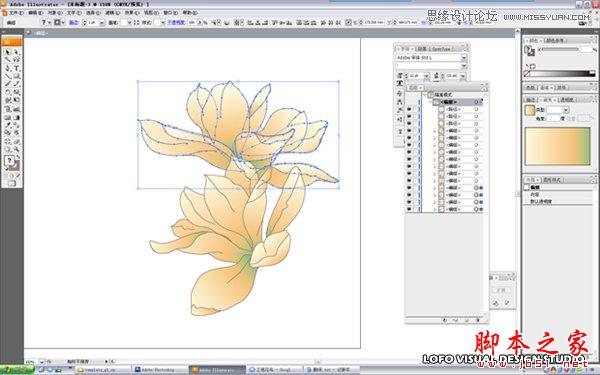Open the font family dropdown in Character panel

click(x=464, y=58)
